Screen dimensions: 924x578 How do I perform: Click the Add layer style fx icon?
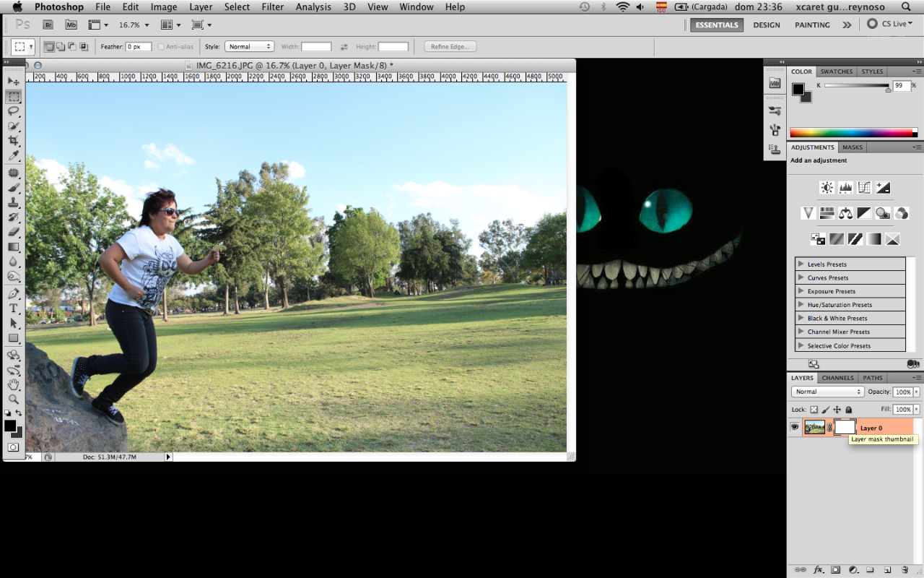pyautogui.click(x=819, y=569)
